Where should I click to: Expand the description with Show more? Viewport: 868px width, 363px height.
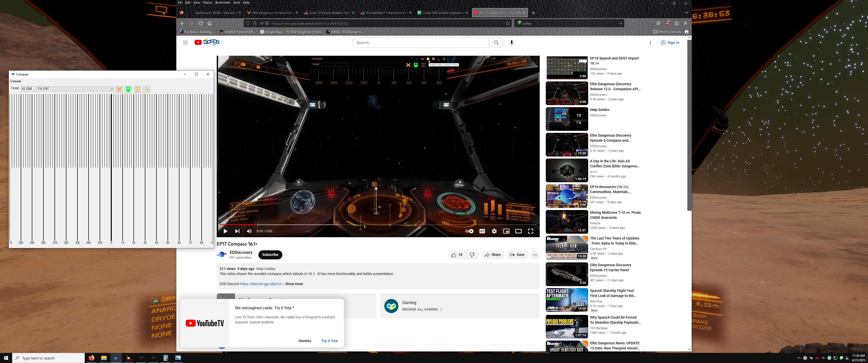point(294,284)
